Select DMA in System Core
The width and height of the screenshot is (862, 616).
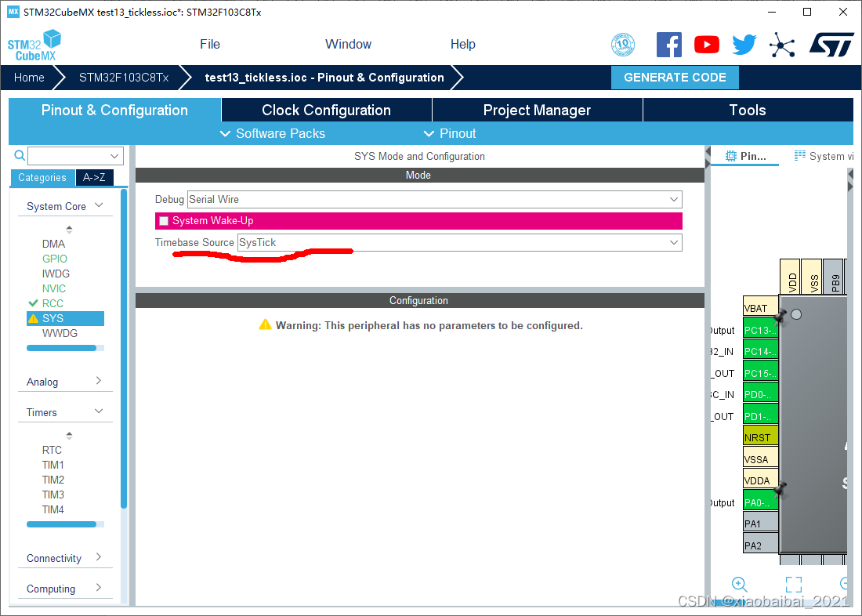[x=53, y=244]
